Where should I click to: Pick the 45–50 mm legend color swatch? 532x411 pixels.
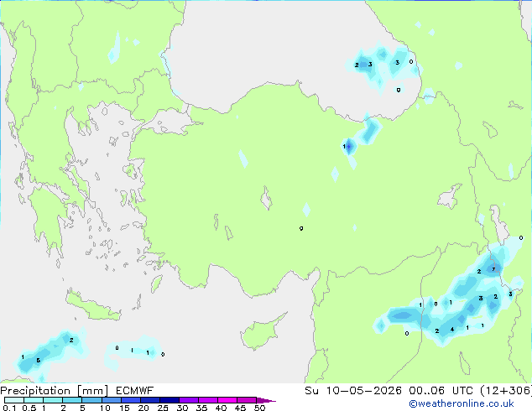coord(247,400)
